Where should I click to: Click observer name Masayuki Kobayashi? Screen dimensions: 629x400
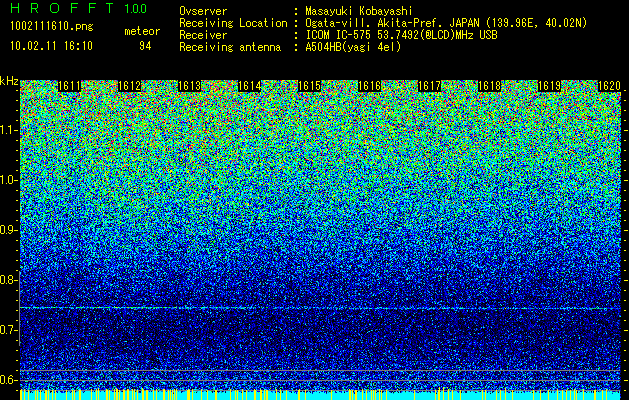(359, 11)
